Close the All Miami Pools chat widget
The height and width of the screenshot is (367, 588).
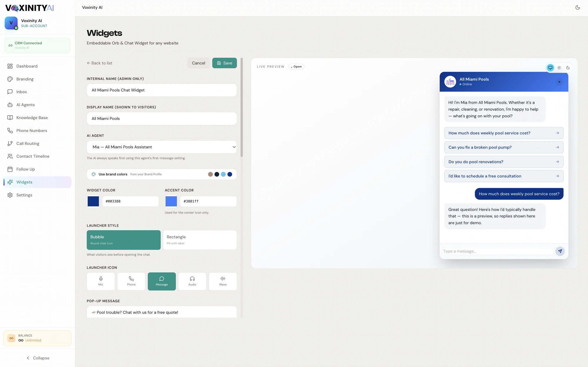pos(559,82)
